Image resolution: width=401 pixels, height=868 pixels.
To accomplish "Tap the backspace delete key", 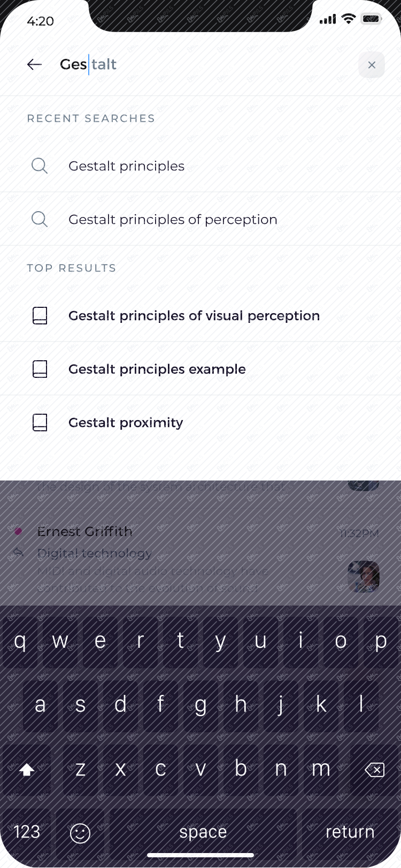I will (x=374, y=769).
